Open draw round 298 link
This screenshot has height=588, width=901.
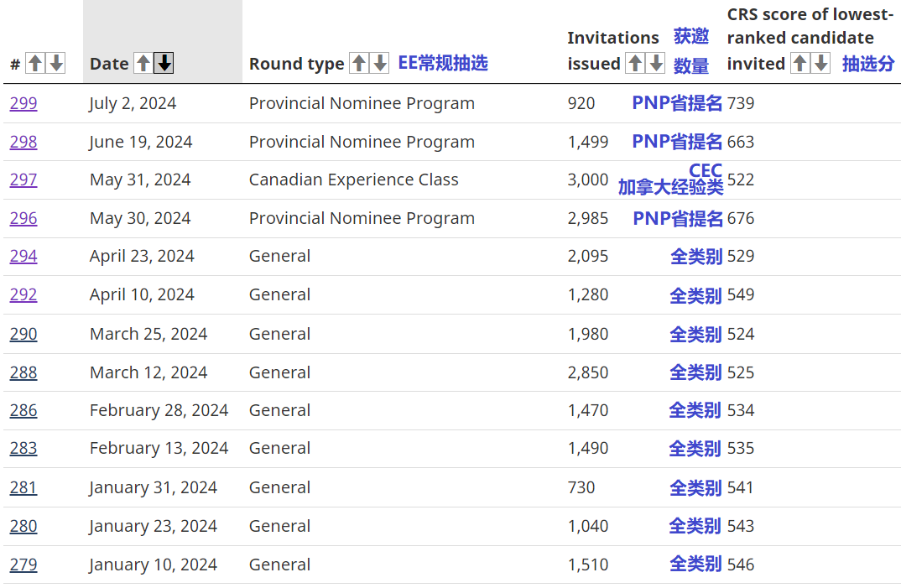[23, 142]
